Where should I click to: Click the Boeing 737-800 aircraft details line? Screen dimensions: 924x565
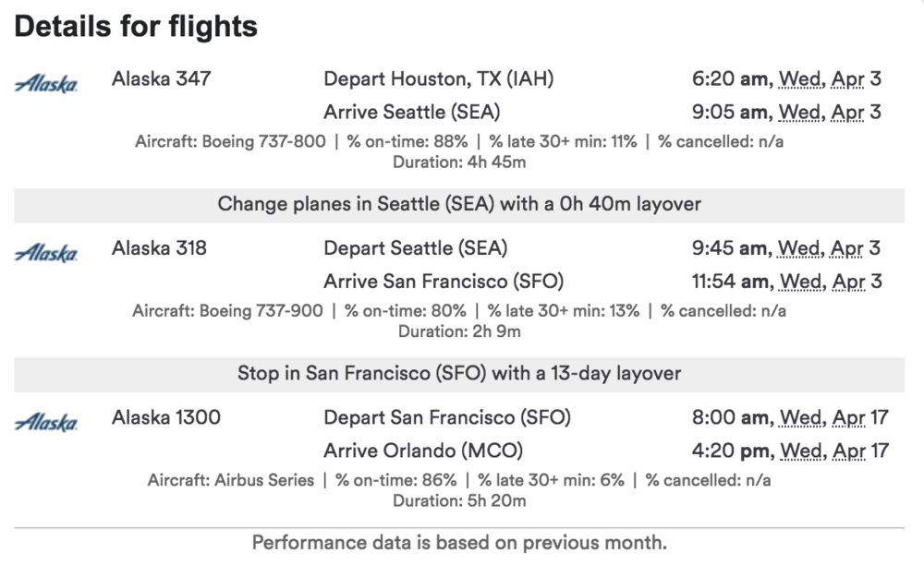click(x=459, y=142)
